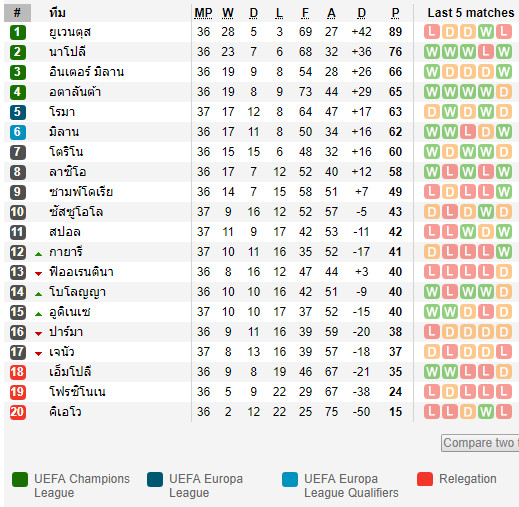Screen dimensions: 519x507
Task: Open the ซามพ์โดเรีย team link
Action: coord(81,192)
